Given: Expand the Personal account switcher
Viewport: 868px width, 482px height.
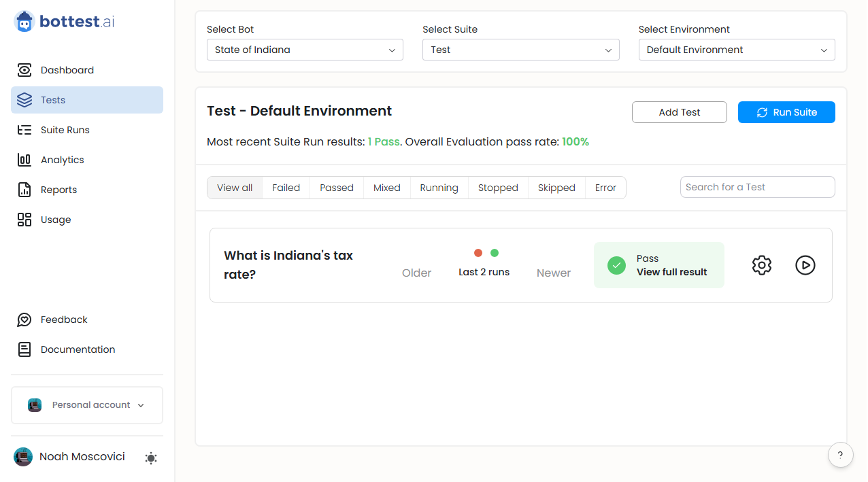Looking at the screenshot, I should (87, 405).
